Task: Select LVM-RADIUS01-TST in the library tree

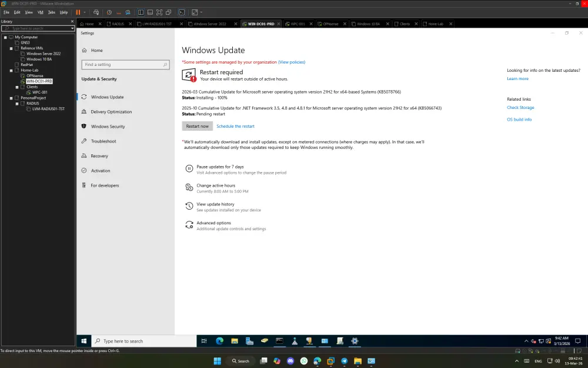Action: point(48,109)
